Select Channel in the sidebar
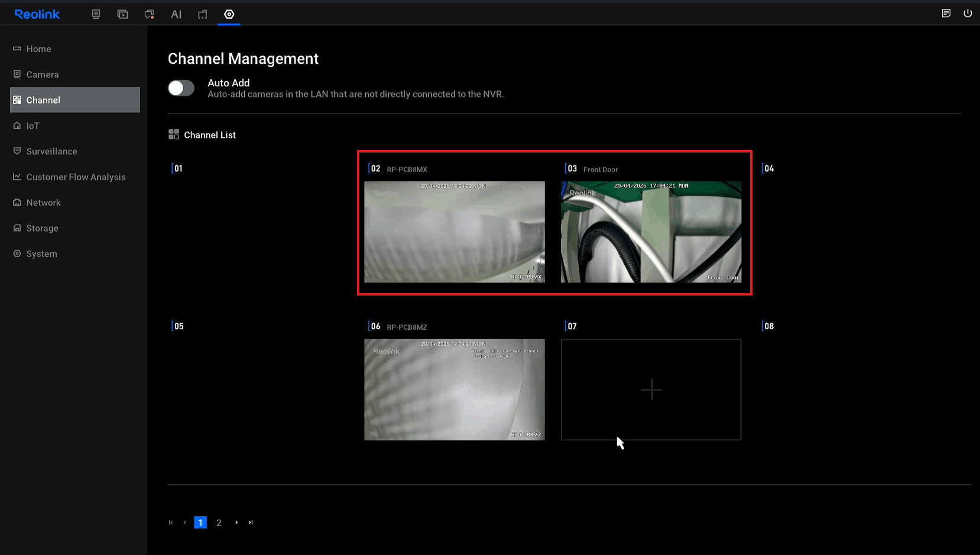The width and height of the screenshot is (980, 555). point(75,100)
